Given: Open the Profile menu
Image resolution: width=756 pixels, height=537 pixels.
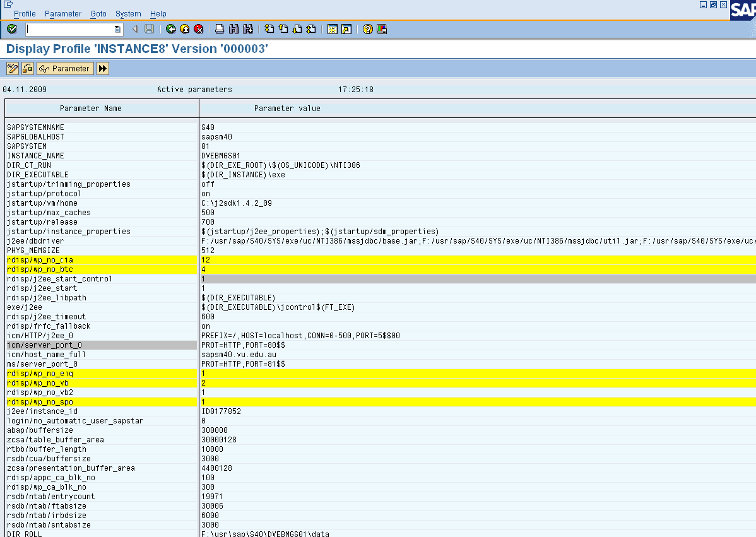Looking at the screenshot, I should point(25,13).
